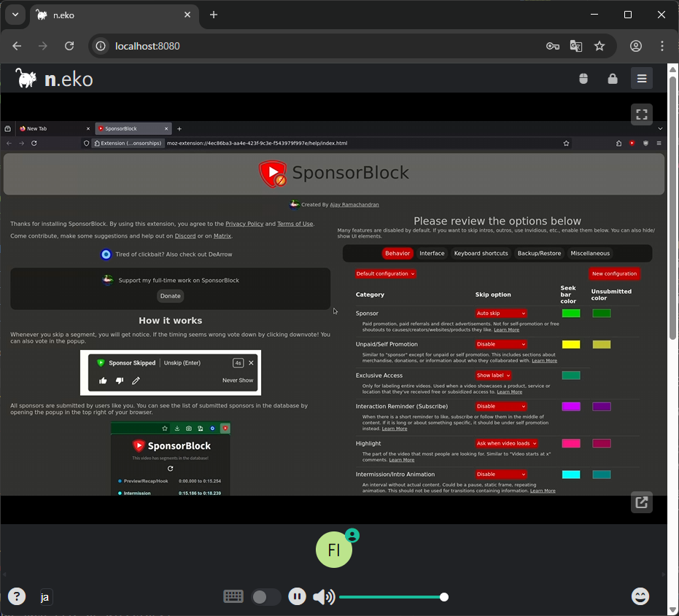Close the SponsorBlock Firefox tab

point(166,128)
